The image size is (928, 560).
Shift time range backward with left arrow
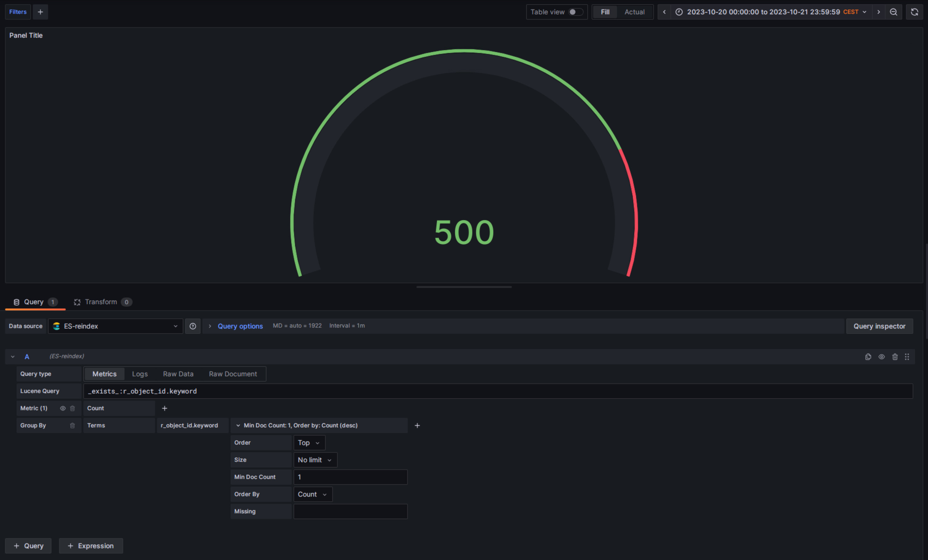point(664,12)
